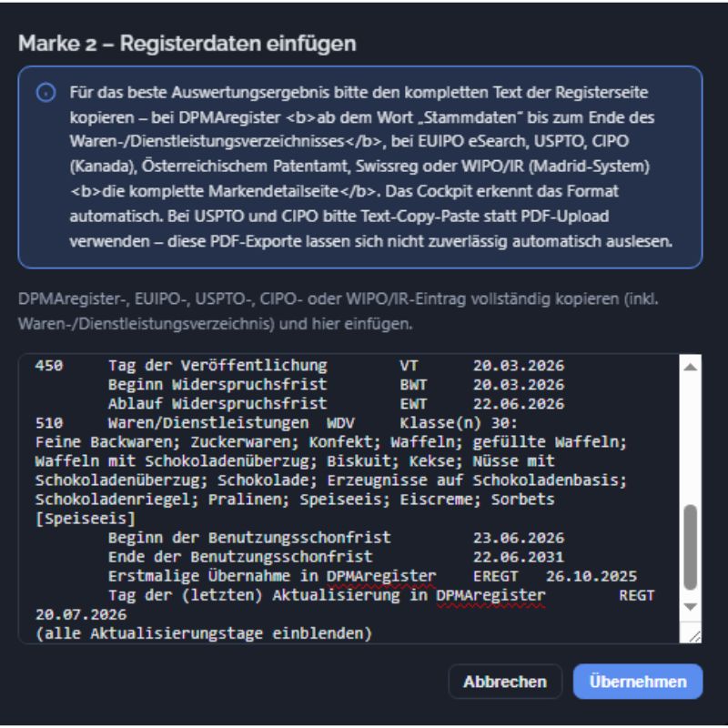Click the scrollbar thumb in the register text area
This screenshot has height=728, width=728.
pos(691,548)
